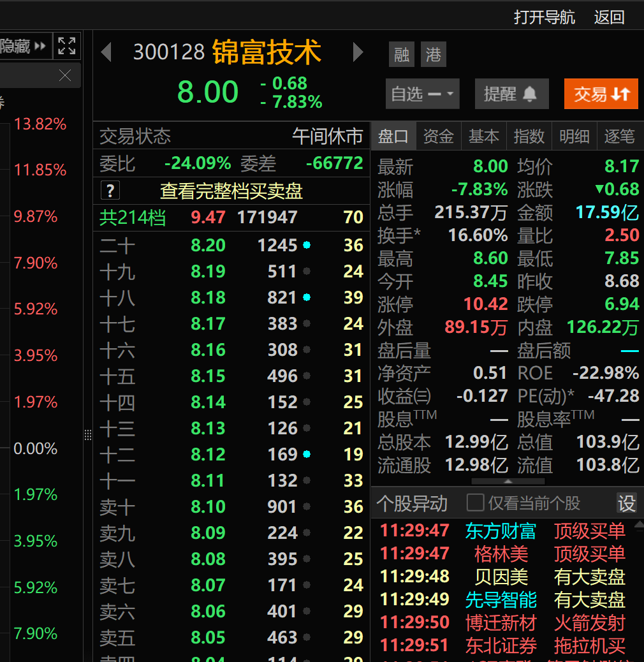The image size is (644, 662).
Task: Click 跌停 value 6.94
Action: click(x=622, y=304)
